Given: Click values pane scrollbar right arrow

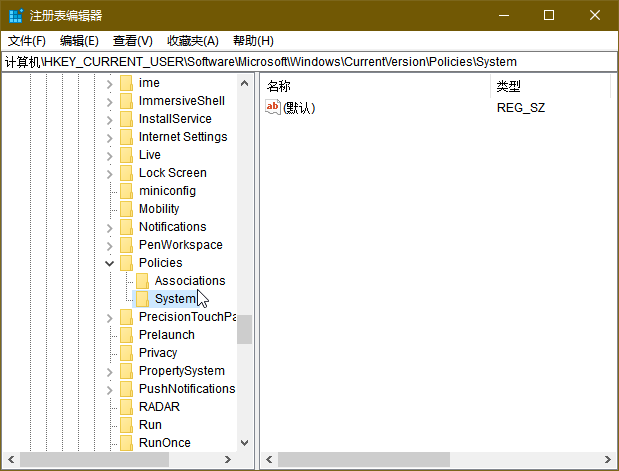Looking at the screenshot, I should (x=608, y=460).
